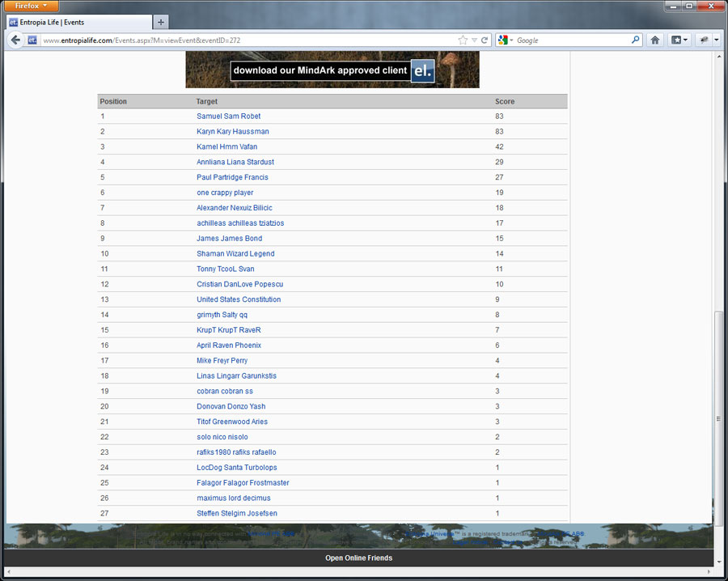The image size is (728, 581).
Task: Open the add-on toolbar icon at far right
Action: 704,40
